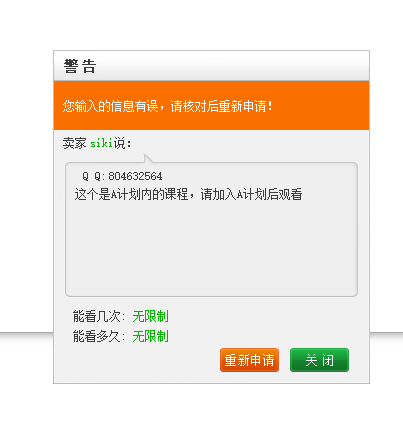403x427 pixels.
Task: Click the 能看多久 label
Action: click(99, 336)
